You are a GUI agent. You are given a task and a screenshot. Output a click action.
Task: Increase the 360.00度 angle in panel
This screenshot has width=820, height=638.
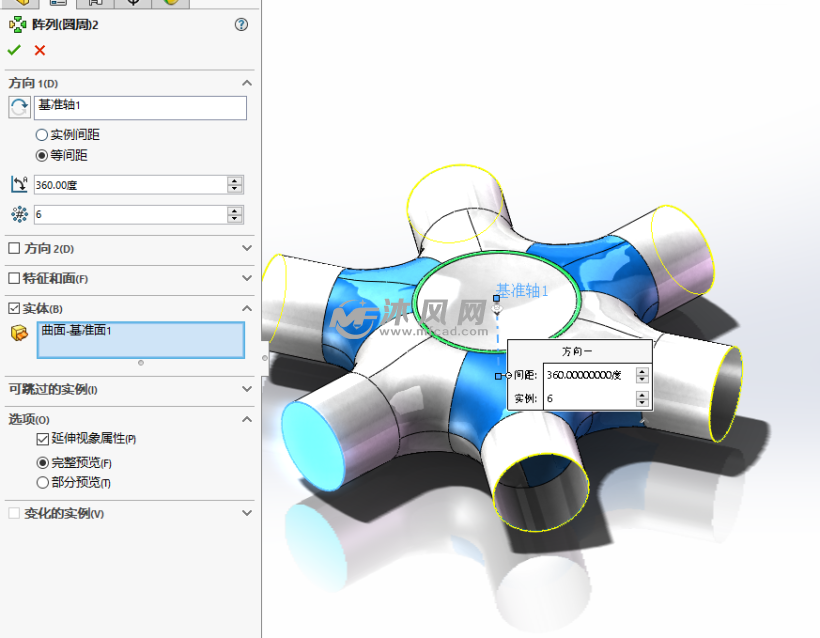(235, 181)
